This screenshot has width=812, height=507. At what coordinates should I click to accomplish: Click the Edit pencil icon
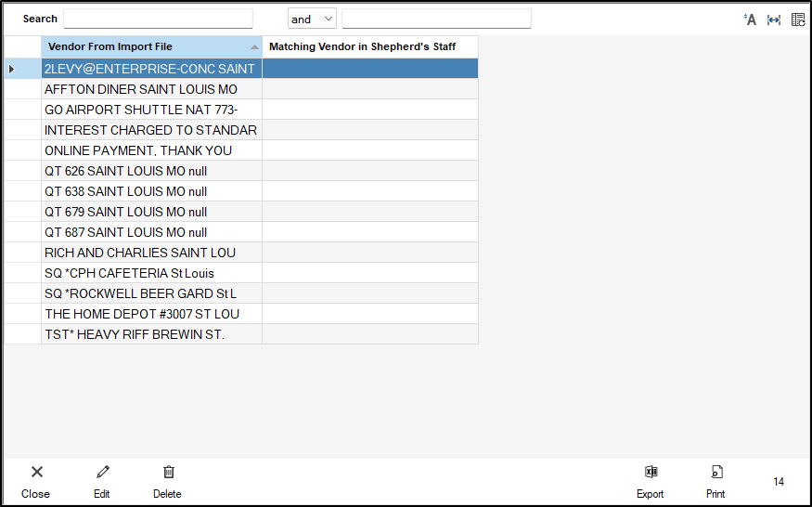click(102, 473)
